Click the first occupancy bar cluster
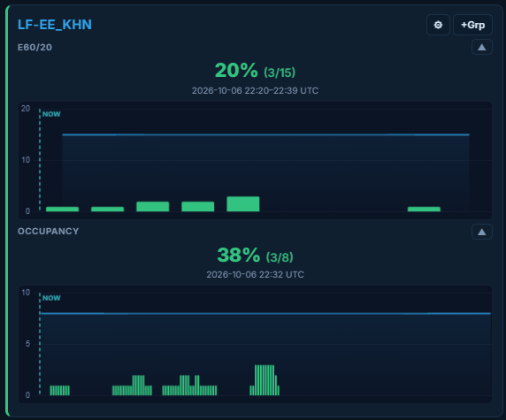The height and width of the screenshot is (420, 506). tap(59, 390)
